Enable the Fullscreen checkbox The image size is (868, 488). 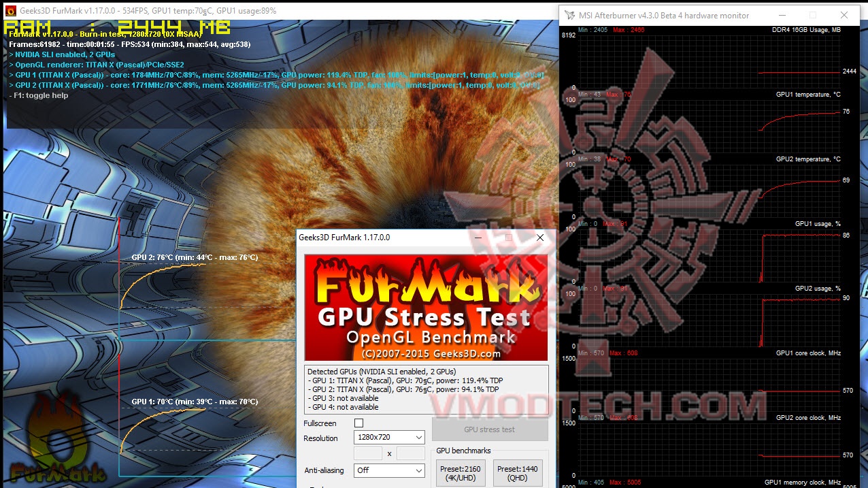tap(358, 423)
